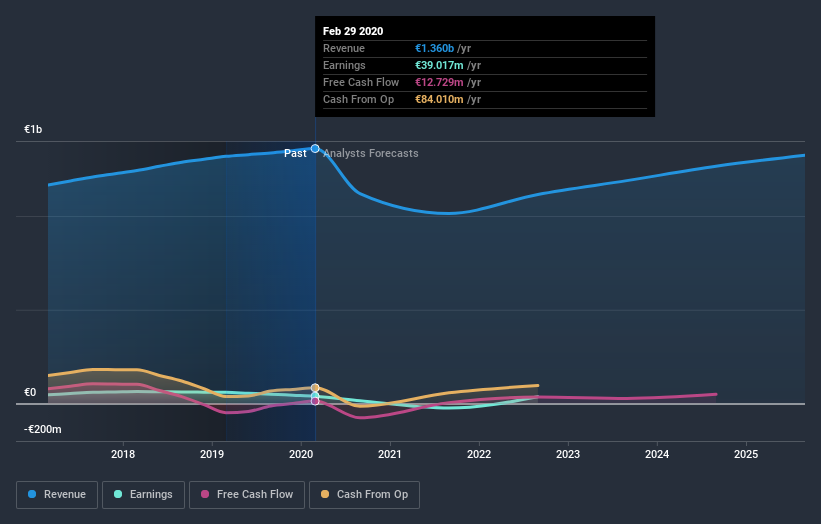The image size is (821, 524).
Task: Click the €1b y-axis label
Action: (x=33, y=129)
